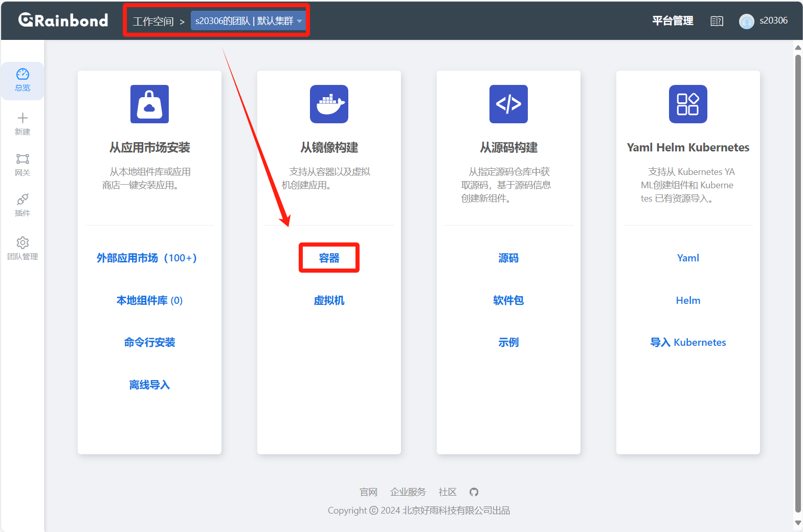The image size is (803, 532).
Task: Select the 虚拟机 virtual machine link
Action: [329, 301]
